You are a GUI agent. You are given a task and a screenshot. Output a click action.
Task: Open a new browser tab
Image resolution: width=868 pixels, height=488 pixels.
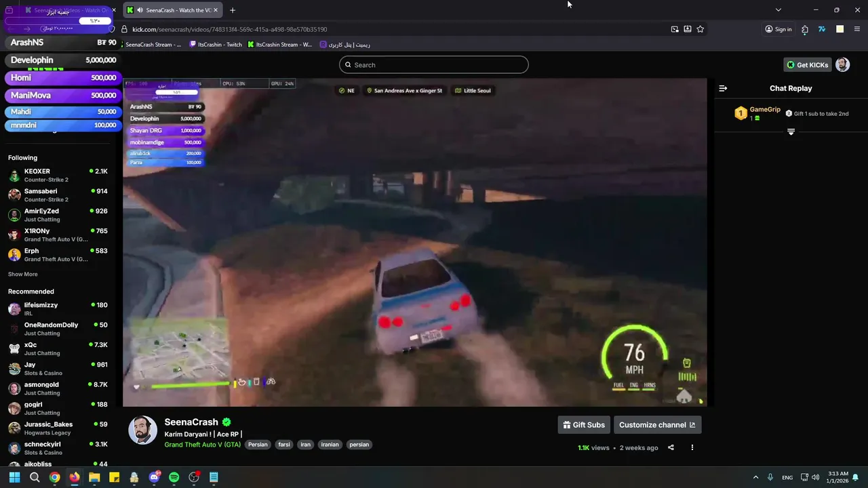click(x=233, y=10)
